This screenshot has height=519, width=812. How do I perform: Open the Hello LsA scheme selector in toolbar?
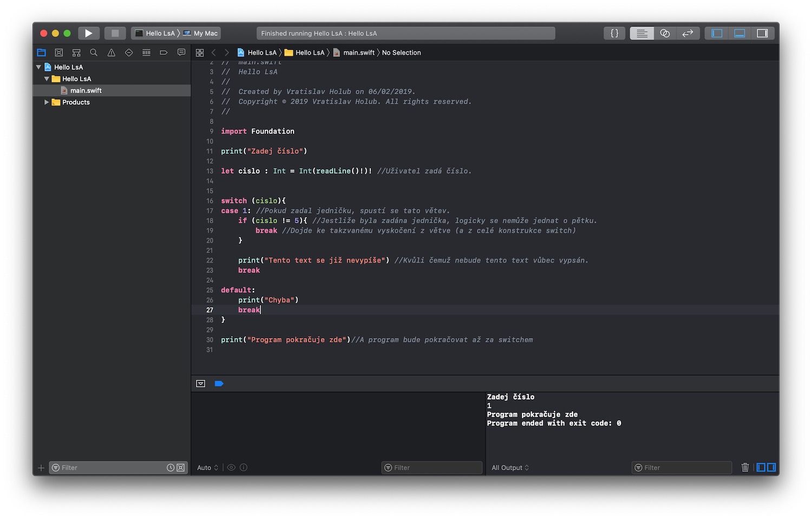[x=155, y=33]
